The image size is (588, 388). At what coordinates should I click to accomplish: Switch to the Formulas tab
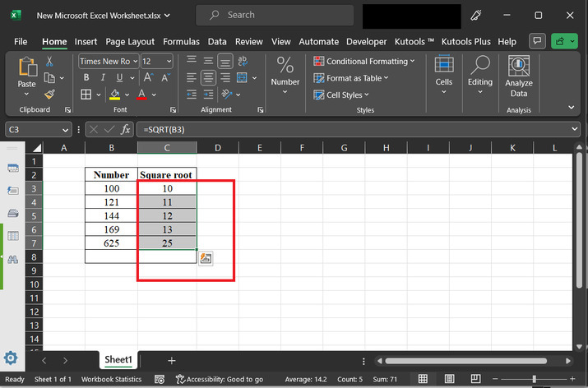tap(181, 42)
